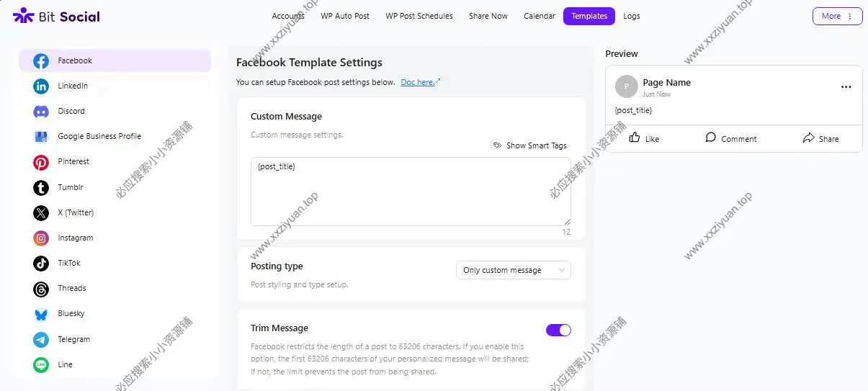
Task: Open the Pinterest icon in sidebar
Action: (41, 162)
